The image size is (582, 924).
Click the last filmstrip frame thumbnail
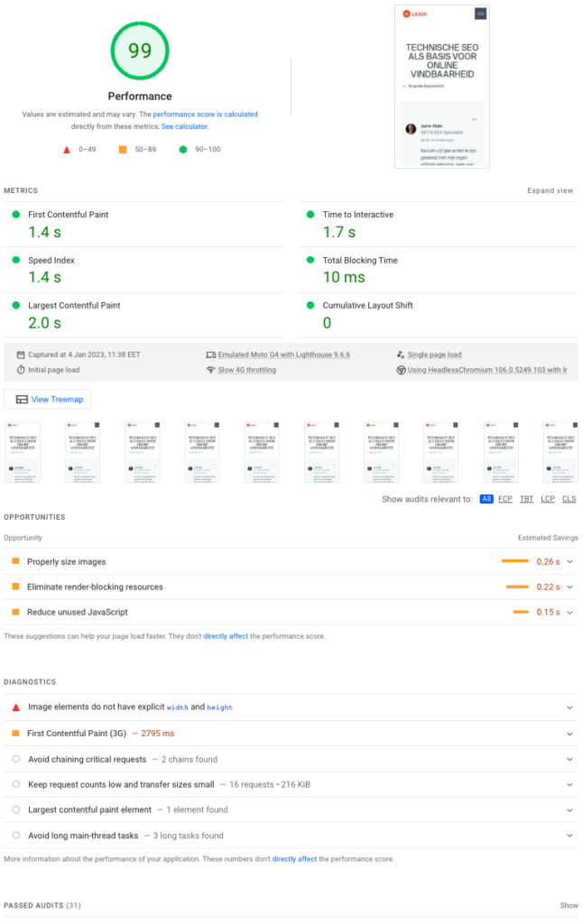[x=560, y=453]
